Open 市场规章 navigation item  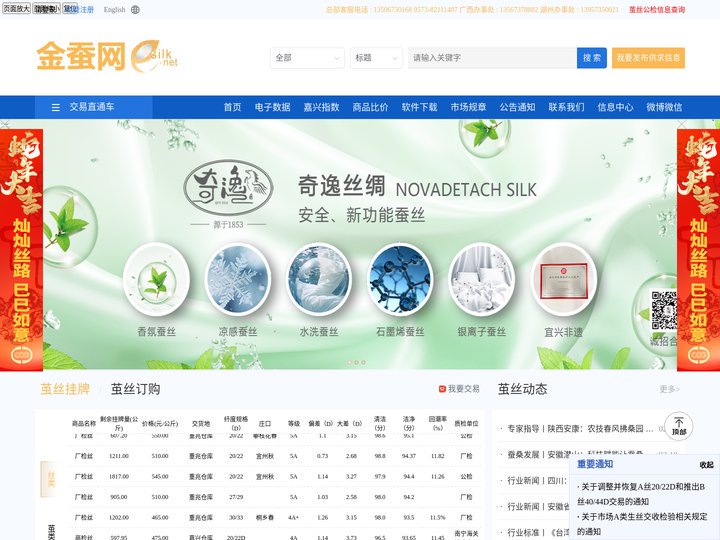468,107
